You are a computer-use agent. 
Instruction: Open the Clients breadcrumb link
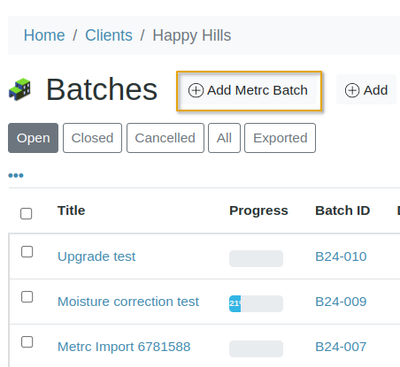109,35
